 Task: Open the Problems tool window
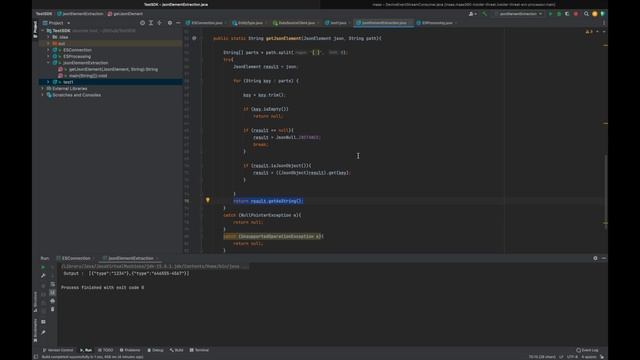coord(130,350)
